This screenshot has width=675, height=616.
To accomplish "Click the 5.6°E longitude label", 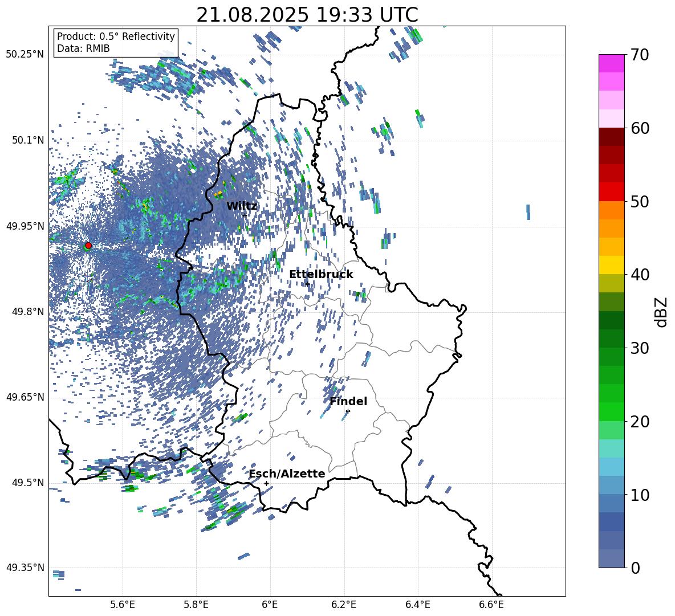I will 123,605.
